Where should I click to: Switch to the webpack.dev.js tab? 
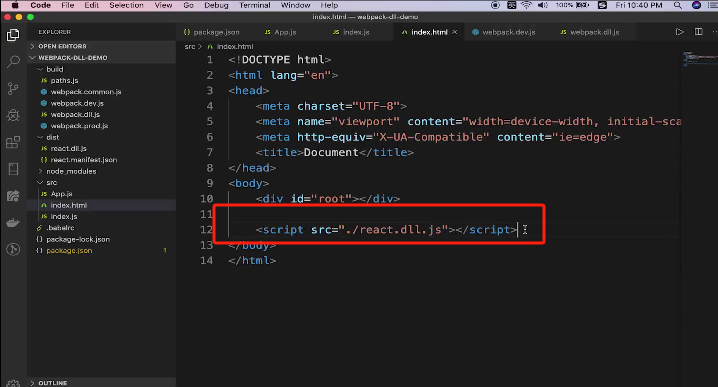point(504,32)
